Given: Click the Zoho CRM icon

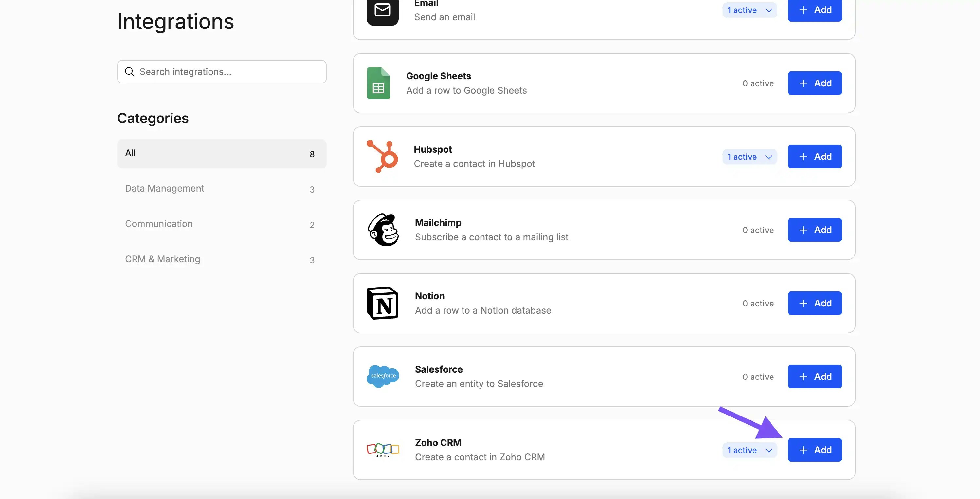Looking at the screenshot, I should (x=383, y=450).
